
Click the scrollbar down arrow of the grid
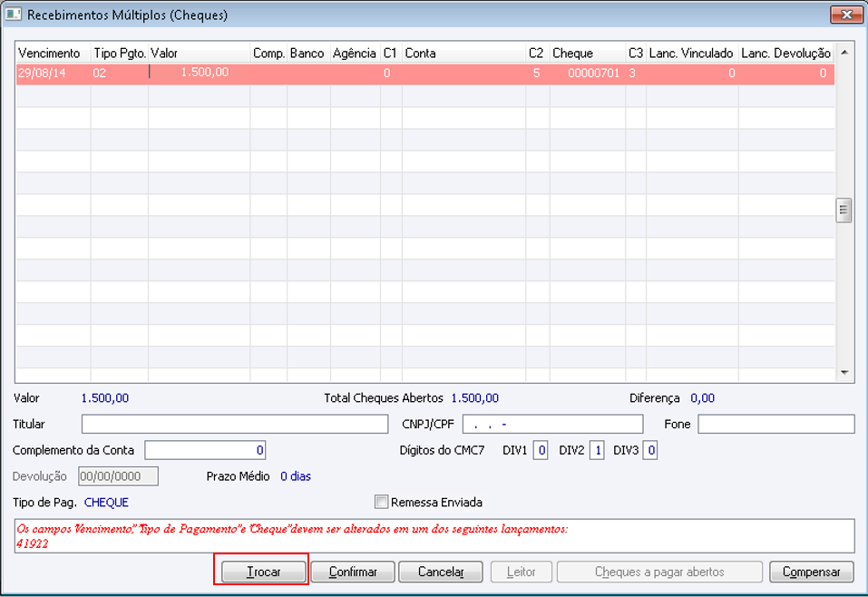coord(844,372)
